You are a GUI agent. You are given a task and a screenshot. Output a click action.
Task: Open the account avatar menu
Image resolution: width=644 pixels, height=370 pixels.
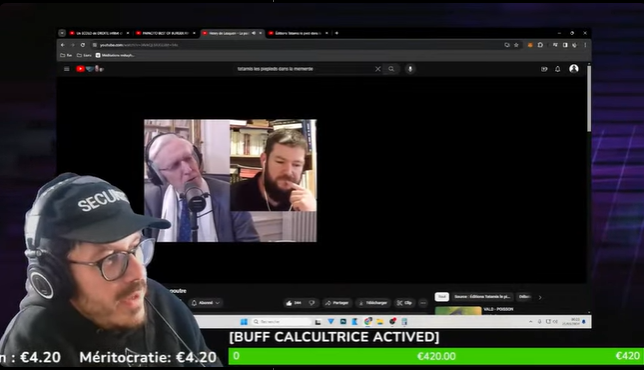[574, 69]
